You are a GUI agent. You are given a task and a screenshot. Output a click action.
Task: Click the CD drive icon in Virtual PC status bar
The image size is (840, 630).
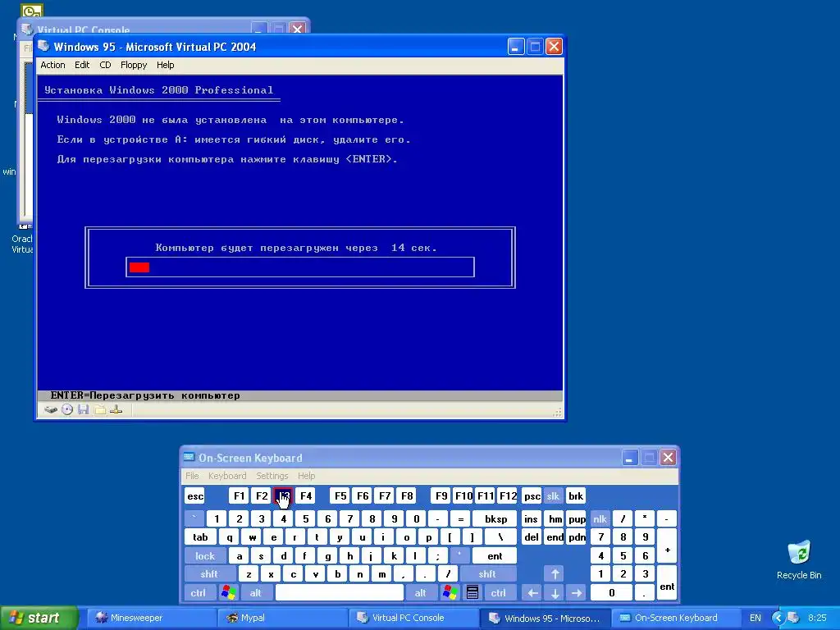[67, 410]
